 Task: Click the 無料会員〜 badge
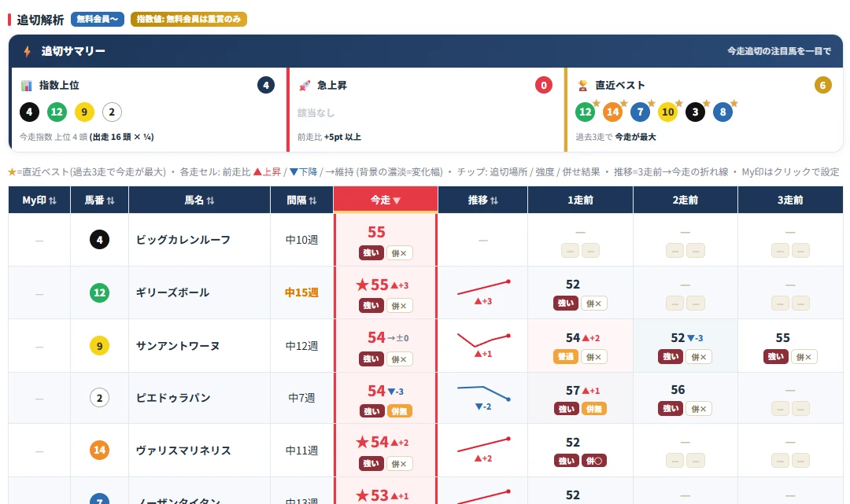98,20
